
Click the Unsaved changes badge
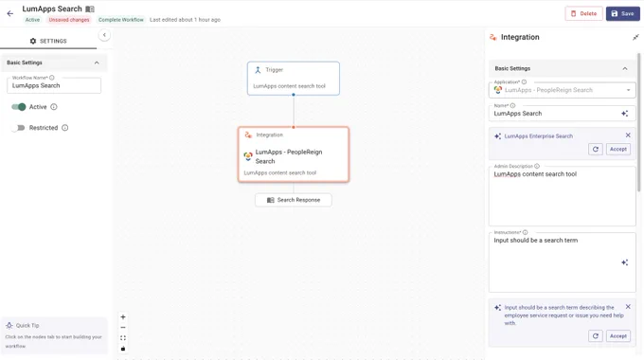tap(69, 20)
